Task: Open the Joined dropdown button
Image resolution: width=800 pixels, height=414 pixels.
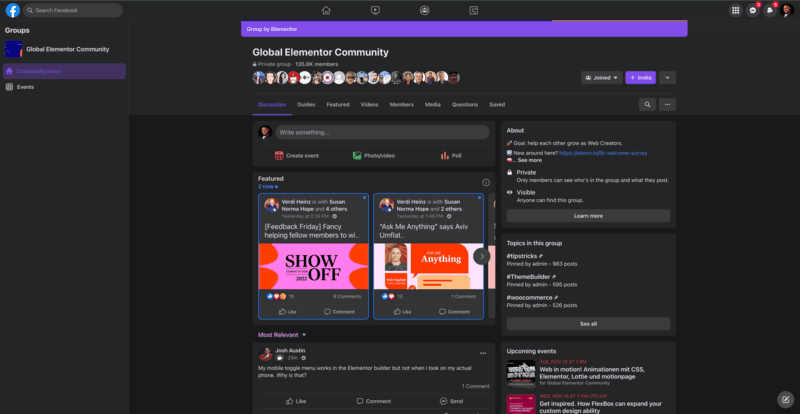Action: [602, 78]
